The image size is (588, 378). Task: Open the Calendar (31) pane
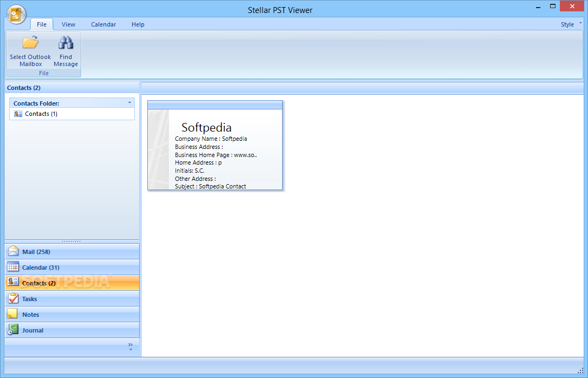72,268
